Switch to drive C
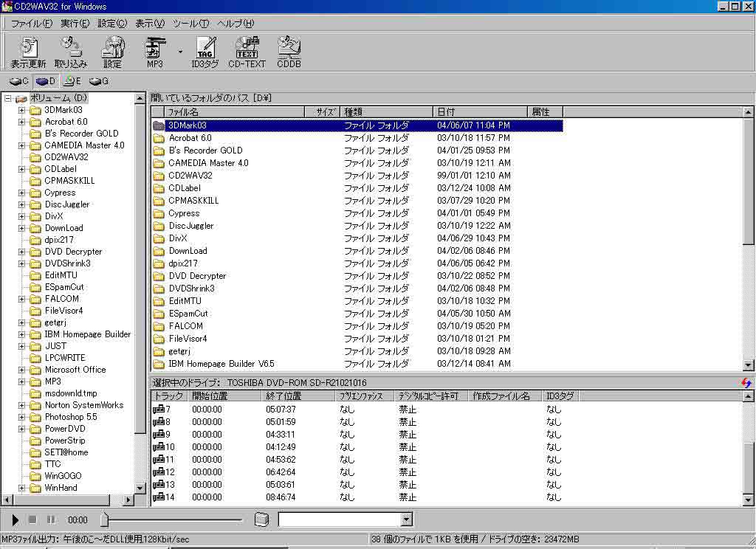Image resolution: width=756 pixels, height=549 pixels. (x=20, y=81)
